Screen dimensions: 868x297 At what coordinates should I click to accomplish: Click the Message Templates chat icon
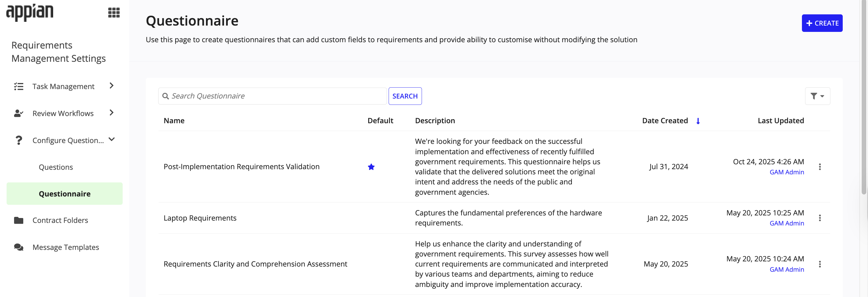pyautogui.click(x=19, y=247)
